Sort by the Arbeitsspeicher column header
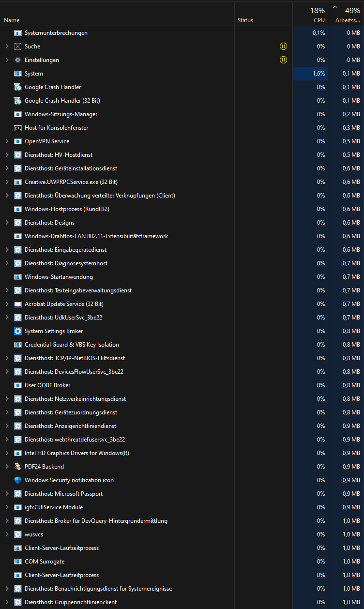The height and width of the screenshot is (609, 364). (346, 14)
